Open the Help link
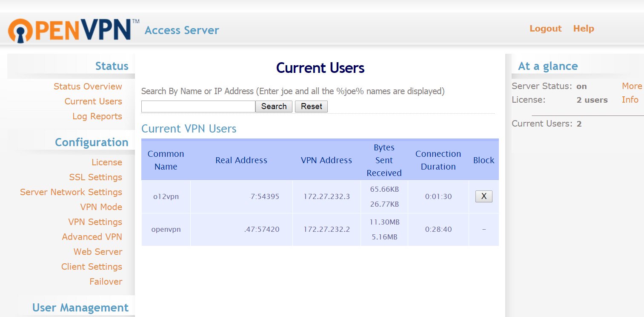This screenshot has height=317, width=644. click(x=584, y=29)
